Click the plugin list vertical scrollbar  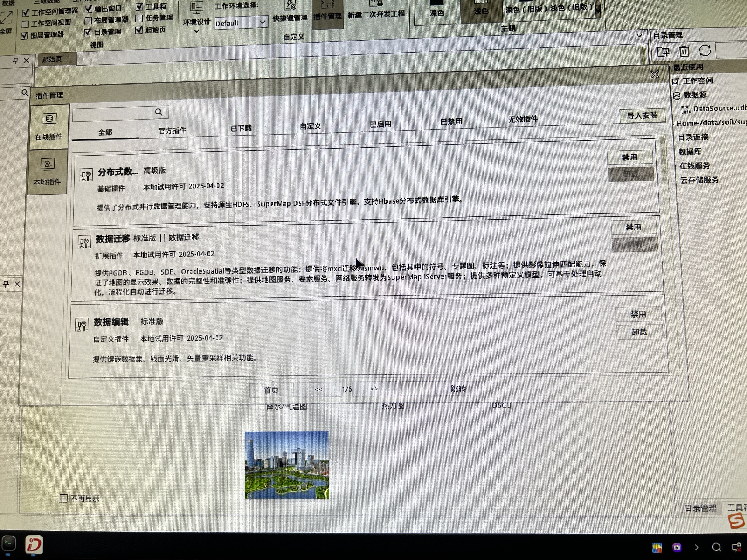coord(663,159)
